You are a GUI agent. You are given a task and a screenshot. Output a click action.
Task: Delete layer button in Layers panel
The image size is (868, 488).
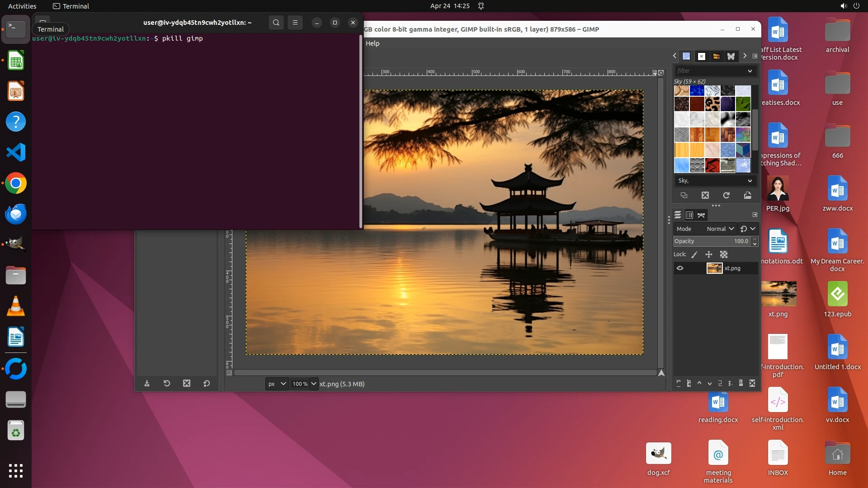click(752, 383)
